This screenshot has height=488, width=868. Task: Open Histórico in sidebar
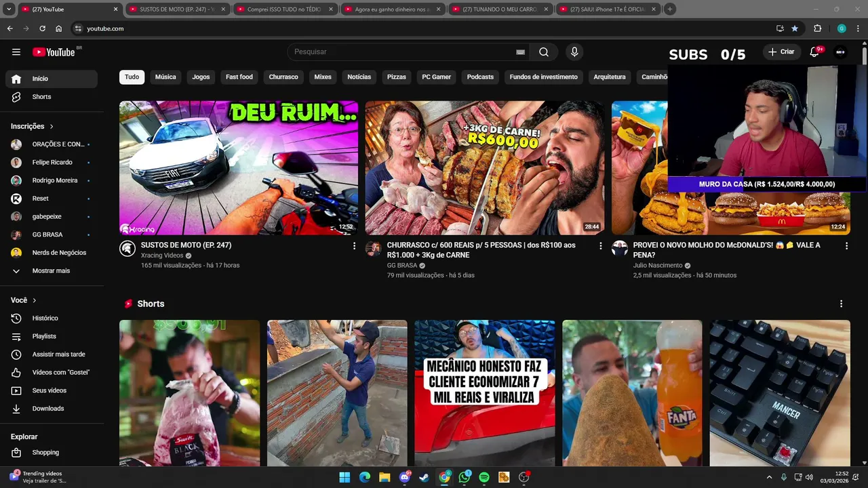pos(52,319)
